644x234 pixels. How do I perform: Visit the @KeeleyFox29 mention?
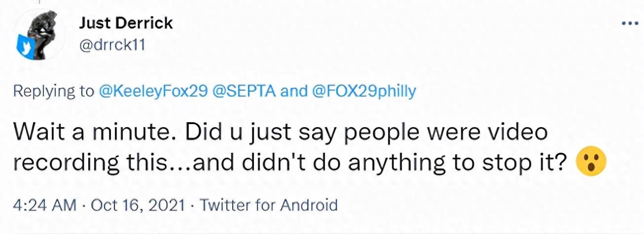[x=154, y=92]
